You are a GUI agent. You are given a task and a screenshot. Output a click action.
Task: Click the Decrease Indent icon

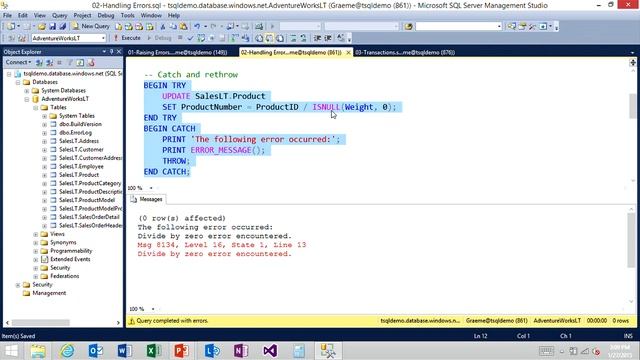tap(317, 38)
